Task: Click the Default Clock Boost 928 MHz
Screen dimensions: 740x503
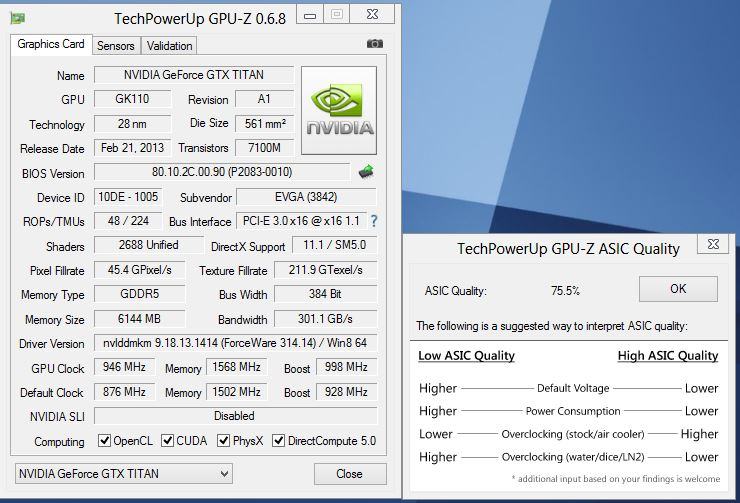Action: (346, 392)
